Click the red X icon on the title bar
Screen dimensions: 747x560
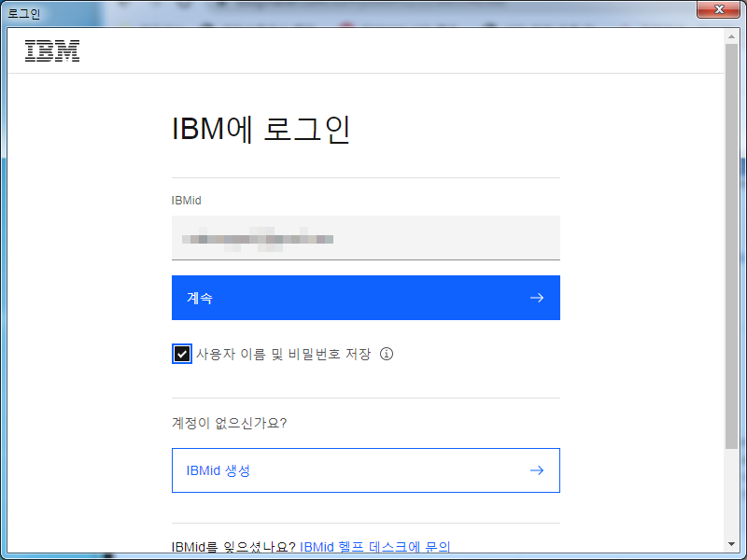[x=719, y=9]
